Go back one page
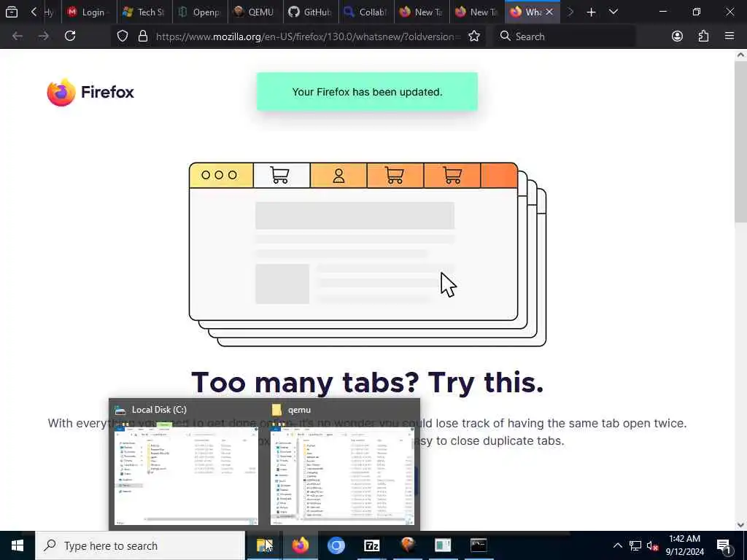Image resolution: width=747 pixels, height=560 pixels. 18,36
